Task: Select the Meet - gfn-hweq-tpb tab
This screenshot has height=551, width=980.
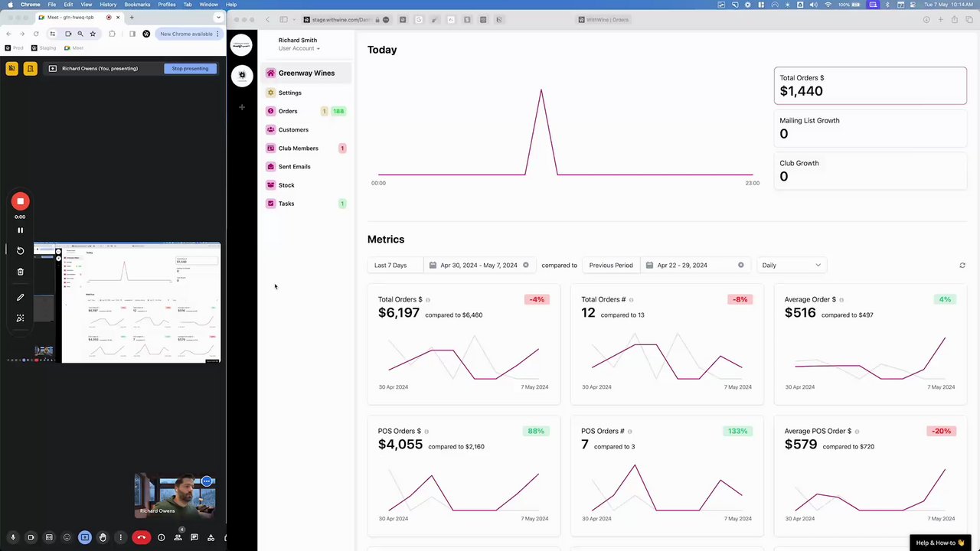Action: [x=80, y=17]
